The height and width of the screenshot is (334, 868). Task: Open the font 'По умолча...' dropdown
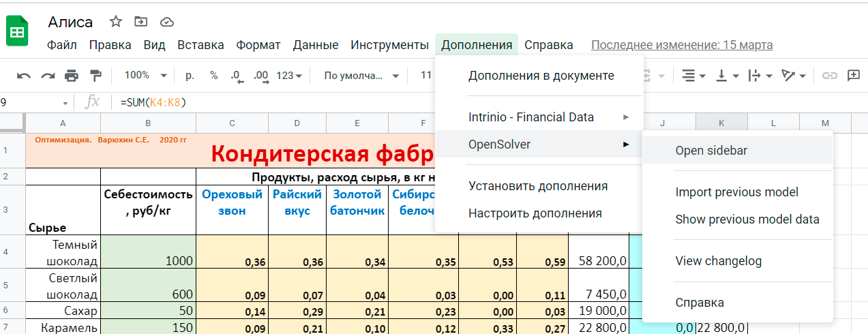tap(361, 75)
